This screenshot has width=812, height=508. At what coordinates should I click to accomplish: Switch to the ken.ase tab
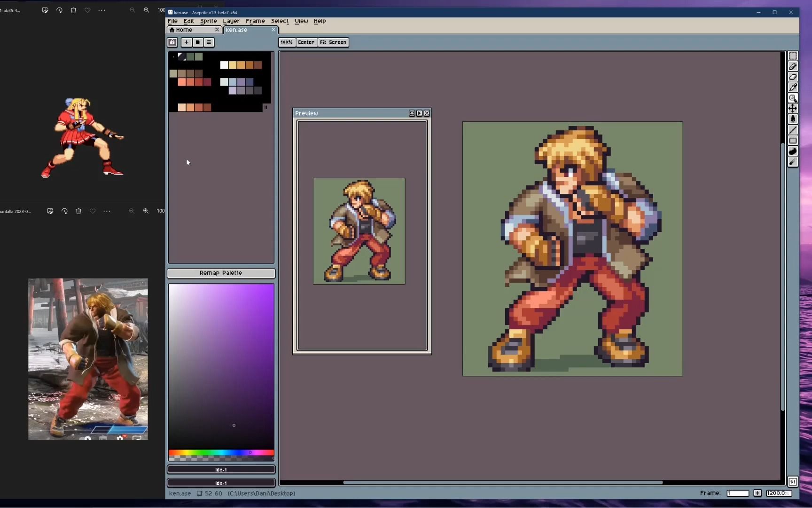250,30
